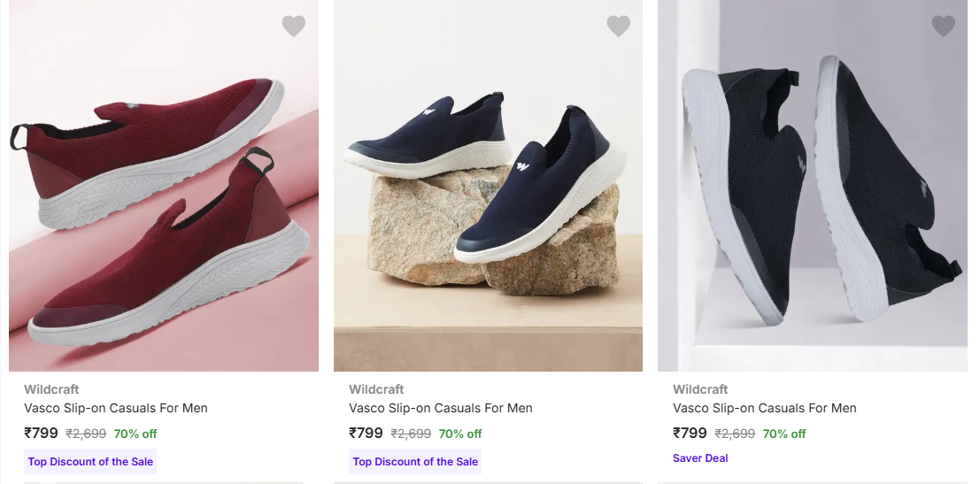This screenshot has width=980, height=484.
Task: Click Wildcraft brand under black shoes
Action: (700, 389)
